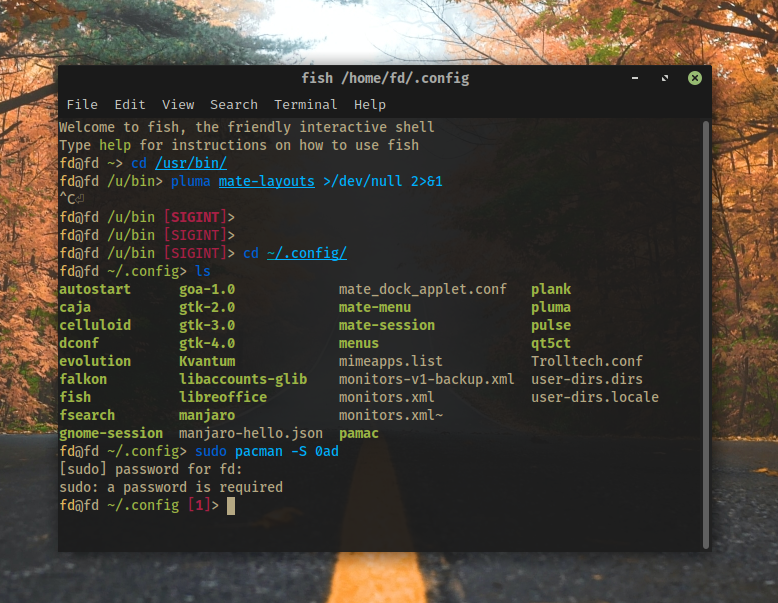The image size is (778, 603).
Task: Close the fish terminal window
Action: pos(694,78)
